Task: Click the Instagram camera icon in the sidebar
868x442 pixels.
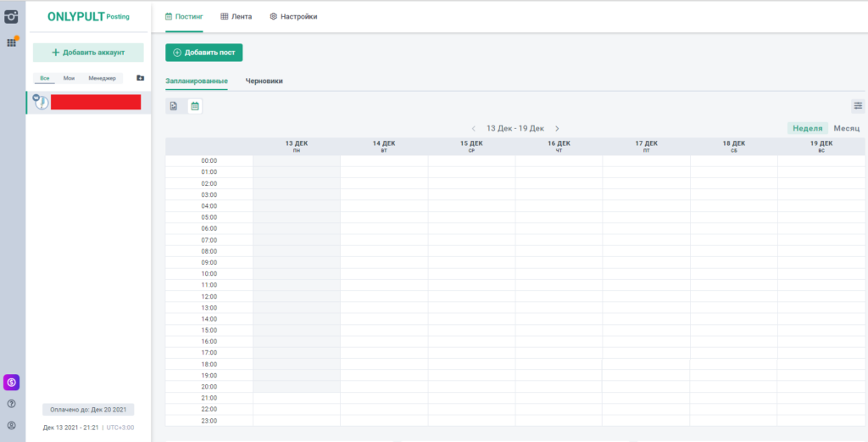Action: pos(12,17)
